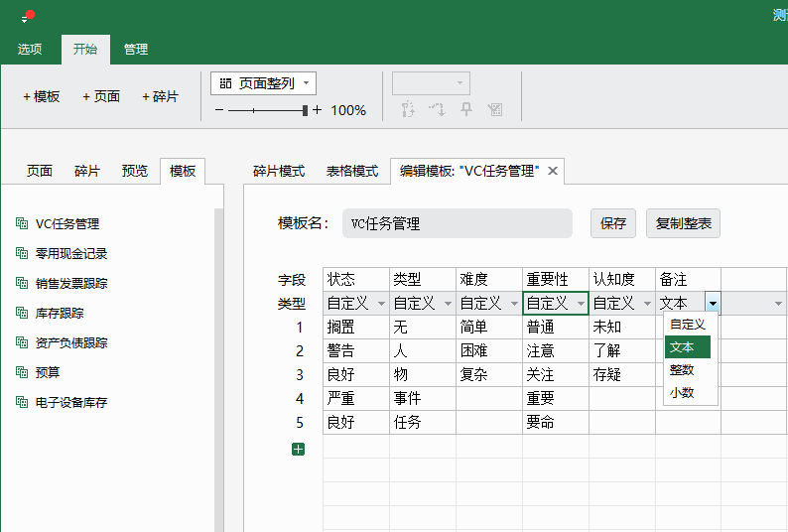Screen dimensions: 788x532
Task: Open the quick access menu icon at top-left
Action: (24, 20)
